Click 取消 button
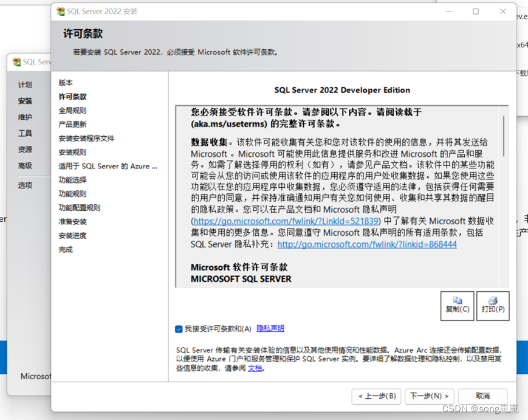528x420 pixels. click(482, 396)
